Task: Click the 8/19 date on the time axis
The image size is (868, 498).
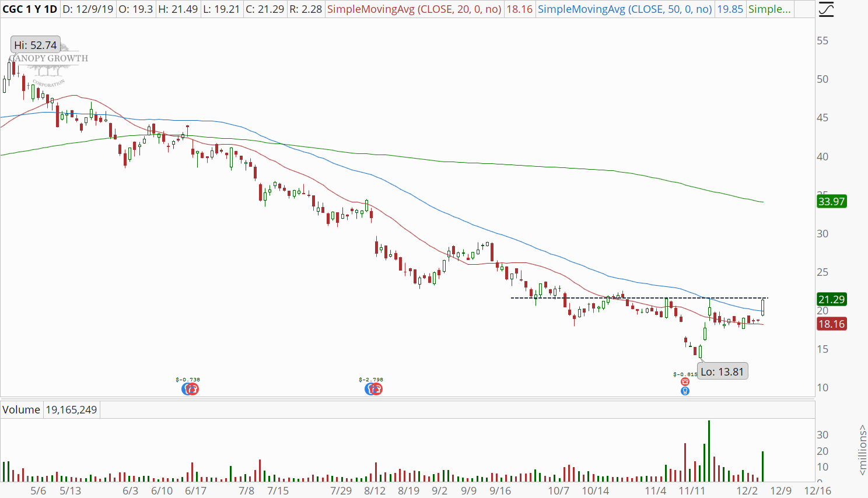Action: [409, 491]
